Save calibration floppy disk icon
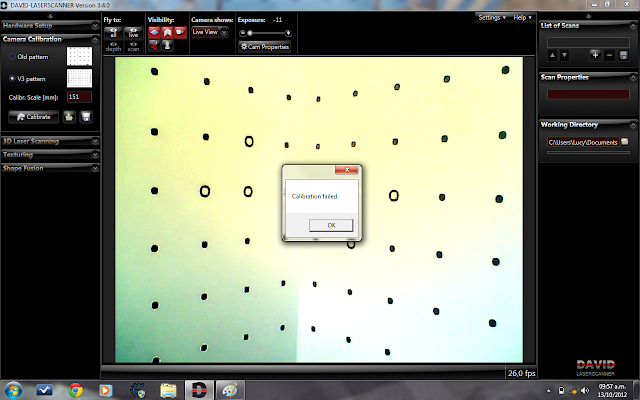Screen dimensions: 640x400 tap(86, 117)
